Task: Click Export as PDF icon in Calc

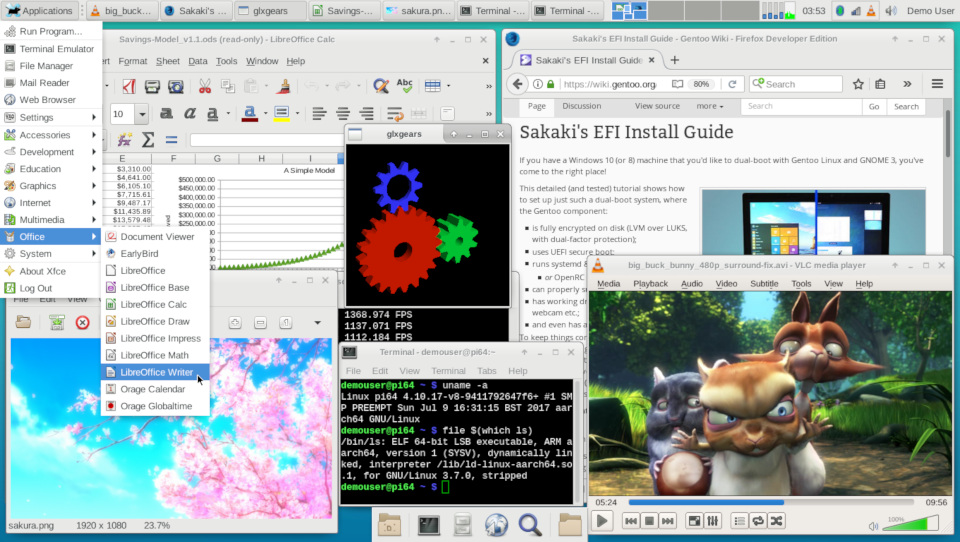Action: point(129,86)
